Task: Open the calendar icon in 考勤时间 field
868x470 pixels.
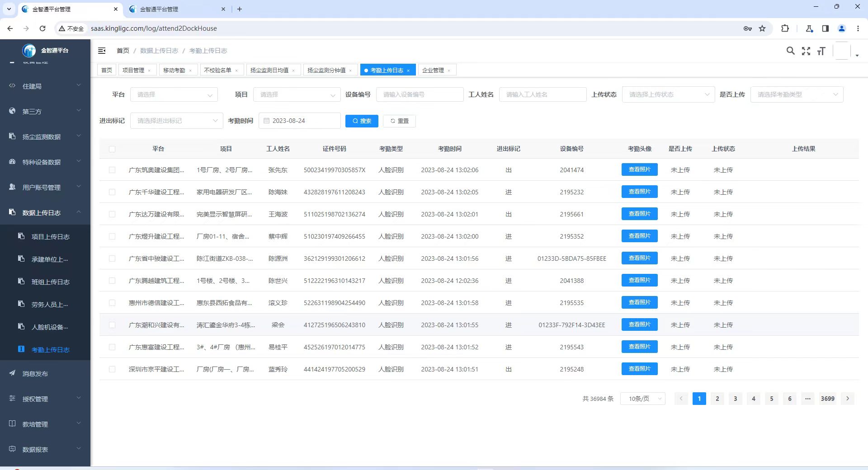Action: click(x=266, y=121)
